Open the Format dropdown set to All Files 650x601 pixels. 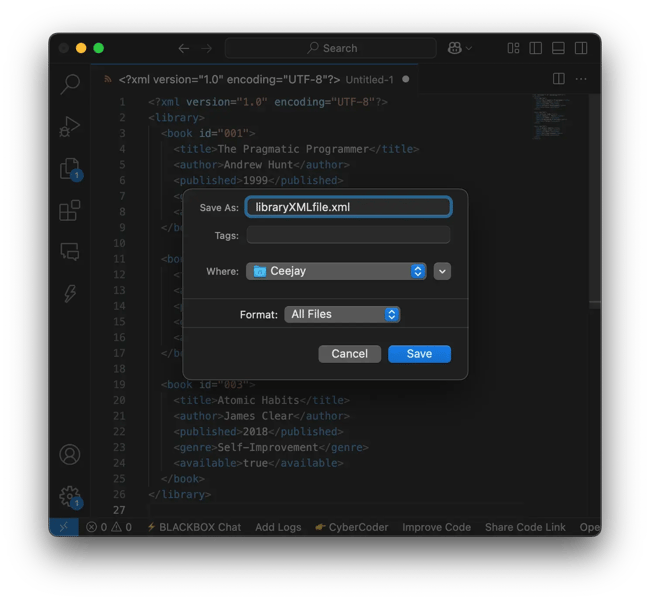pyautogui.click(x=342, y=314)
